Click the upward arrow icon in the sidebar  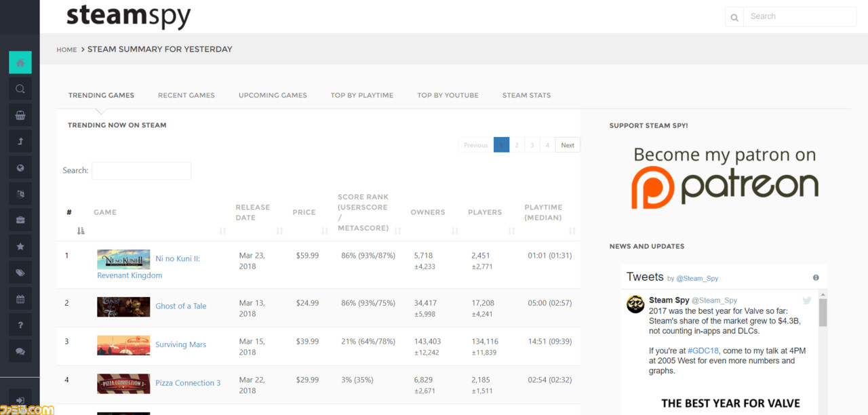[x=20, y=142]
